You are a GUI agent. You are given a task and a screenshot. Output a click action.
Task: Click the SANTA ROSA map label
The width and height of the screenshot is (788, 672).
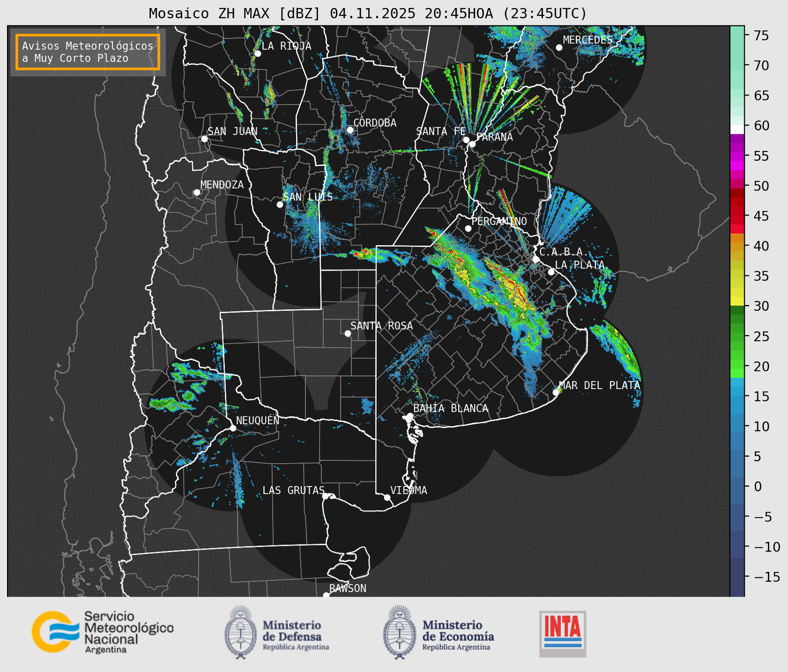point(382,326)
